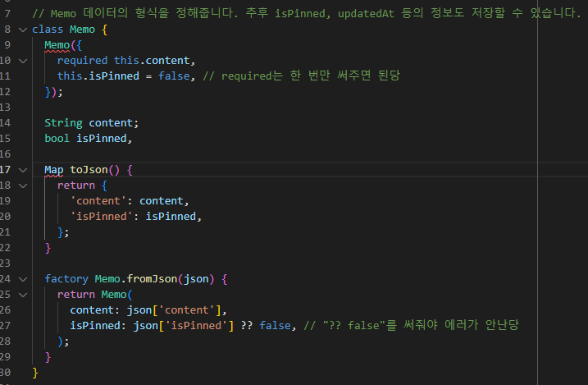Click the 'false' default value in constructor
This screenshot has height=385, width=588.
coord(174,76)
